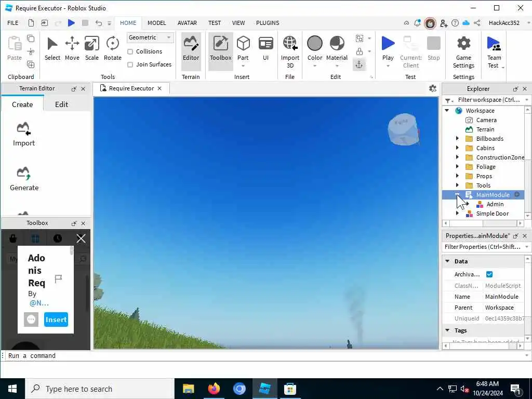Flag the Adonis asset with report icon
532x399 pixels.
[58, 279]
